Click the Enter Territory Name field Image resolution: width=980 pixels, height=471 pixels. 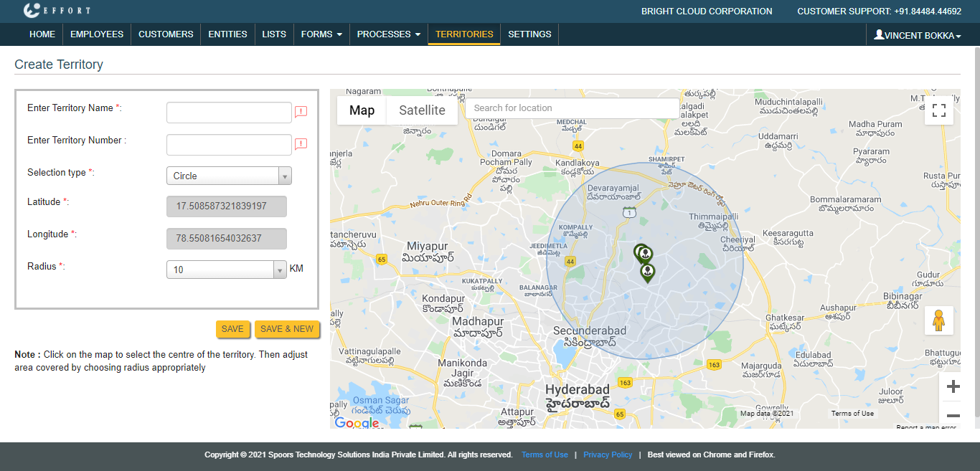[229, 113]
